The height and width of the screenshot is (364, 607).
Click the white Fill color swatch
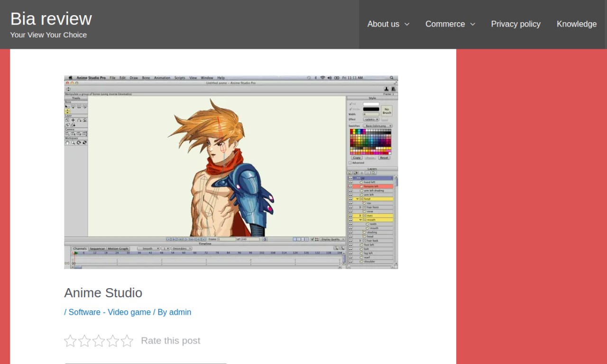tap(371, 104)
